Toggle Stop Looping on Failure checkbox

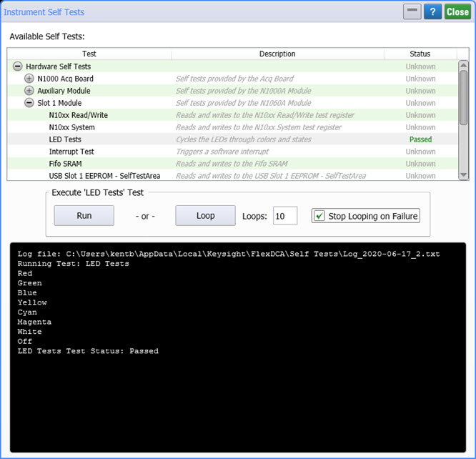(x=319, y=216)
